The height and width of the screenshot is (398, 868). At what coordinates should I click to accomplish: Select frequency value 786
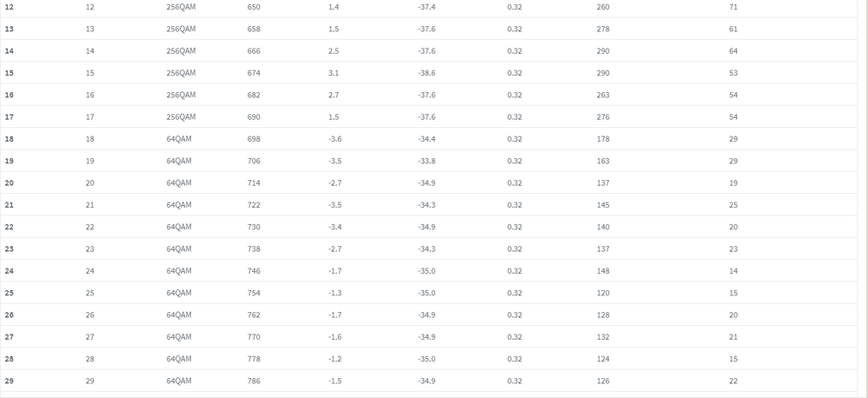coord(254,381)
